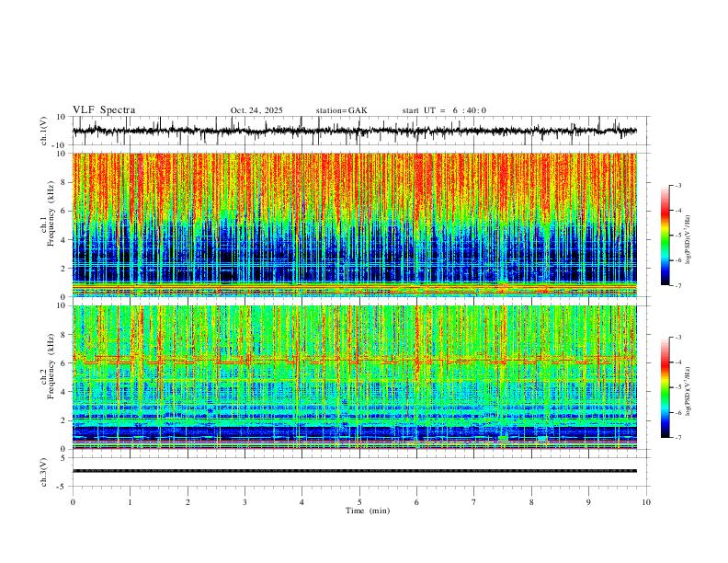
Task: Click time-axis tick label "5"
Action: coord(359,502)
